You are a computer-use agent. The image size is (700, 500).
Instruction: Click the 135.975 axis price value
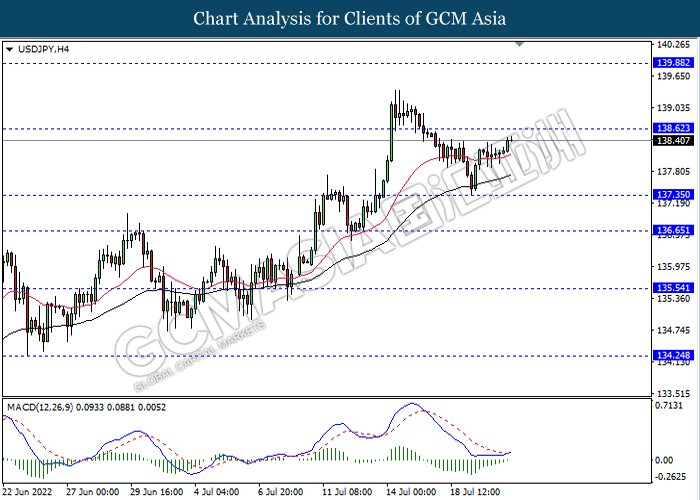(673, 267)
